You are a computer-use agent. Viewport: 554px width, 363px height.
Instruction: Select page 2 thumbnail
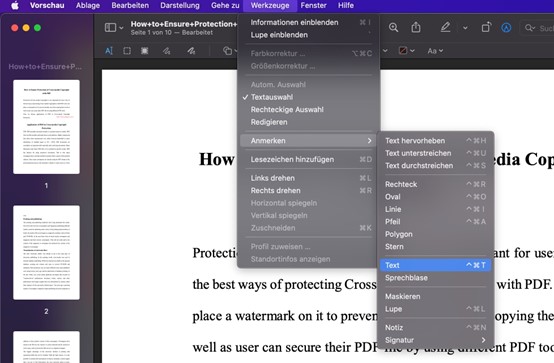(x=46, y=253)
